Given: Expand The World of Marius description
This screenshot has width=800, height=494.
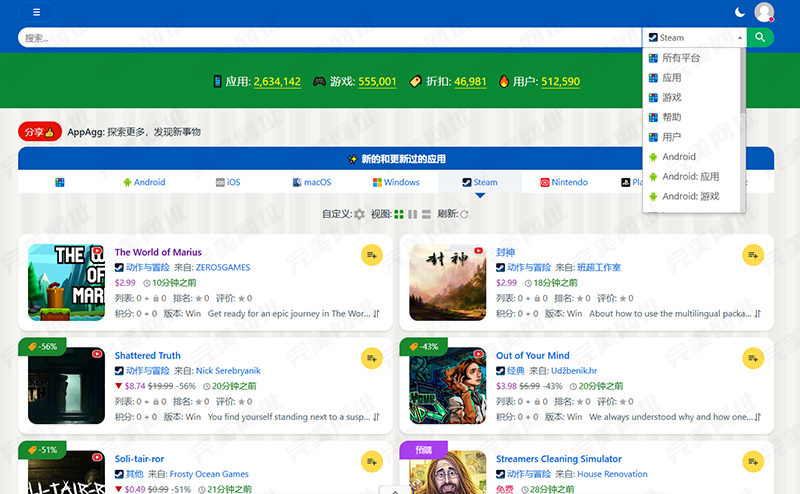Looking at the screenshot, I should (x=376, y=314).
